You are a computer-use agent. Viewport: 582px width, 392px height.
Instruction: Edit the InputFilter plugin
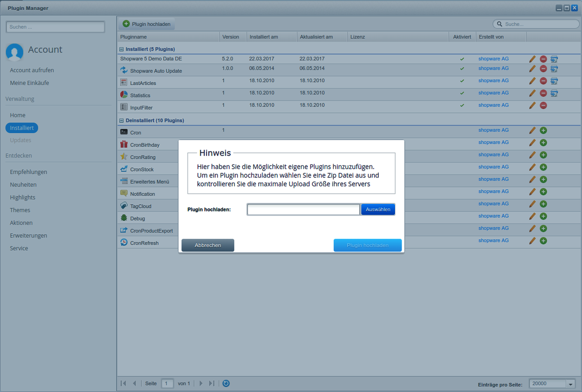pyautogui.click(x=532, y=106)
